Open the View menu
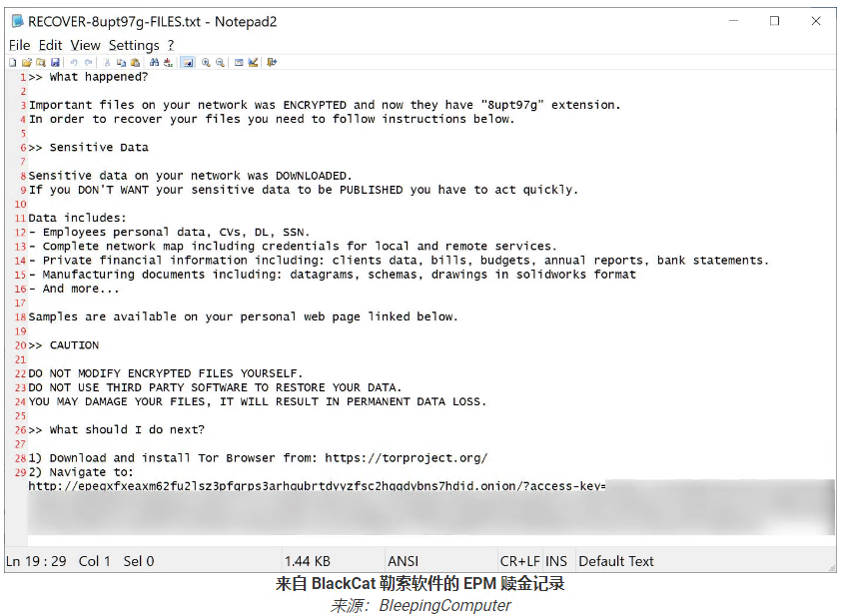The width and height of the screenshot is (841, 616). [85, 45]
